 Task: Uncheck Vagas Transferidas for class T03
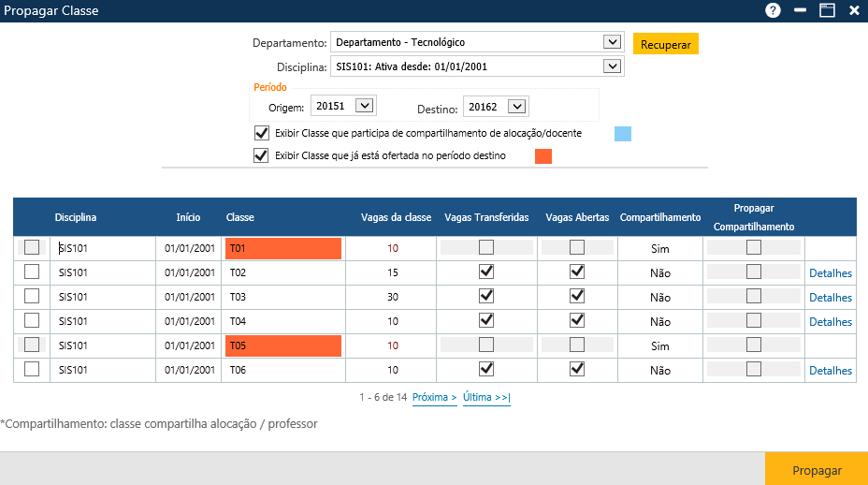tap(486, 296)
